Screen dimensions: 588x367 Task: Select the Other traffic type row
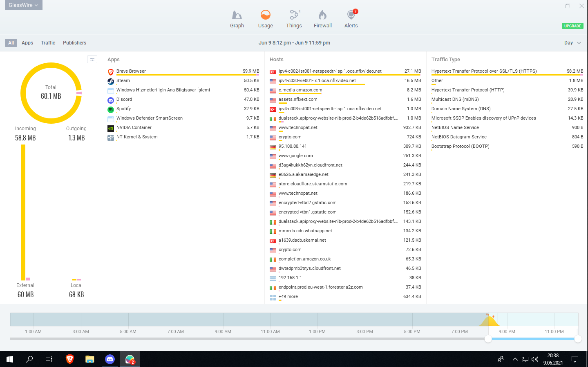pos(507,81)
